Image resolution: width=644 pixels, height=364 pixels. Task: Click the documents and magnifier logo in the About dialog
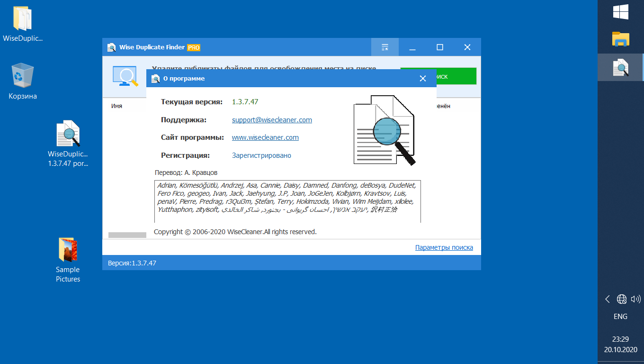tap(385, 130)
